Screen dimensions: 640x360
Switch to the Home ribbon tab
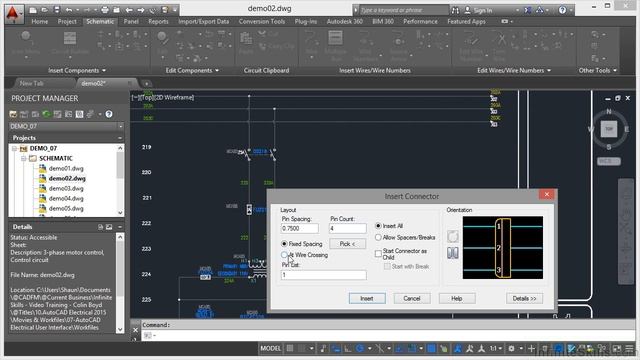click(40, 21)
